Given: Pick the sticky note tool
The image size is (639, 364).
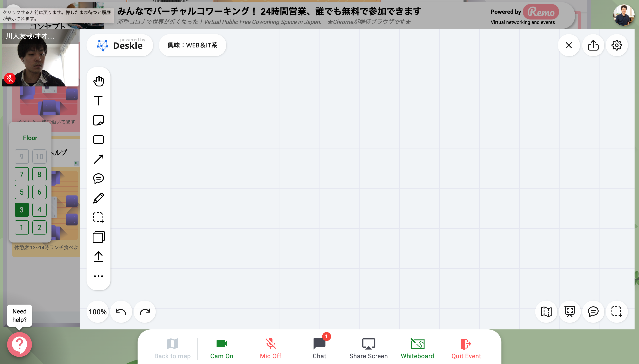Looking at the screenshot, I should 98,120.
